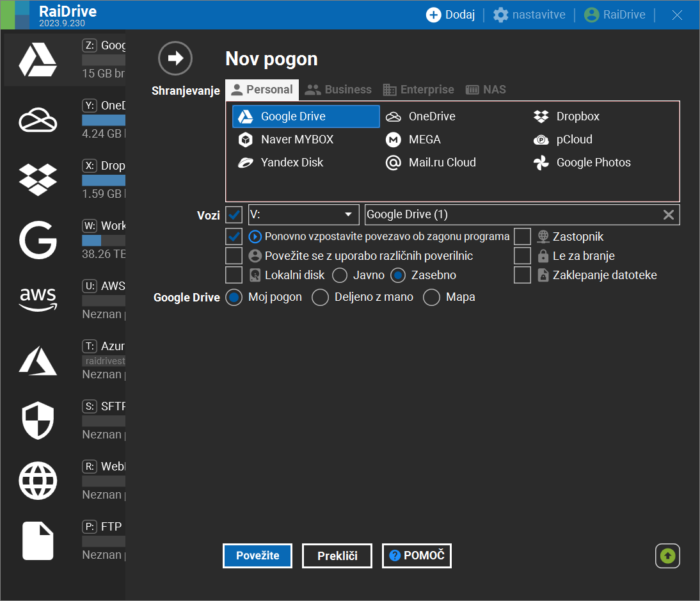Viewport: 700px width, 601px height.
Task: Select Deljeno z mano radio button
Action: pos(320,298)
